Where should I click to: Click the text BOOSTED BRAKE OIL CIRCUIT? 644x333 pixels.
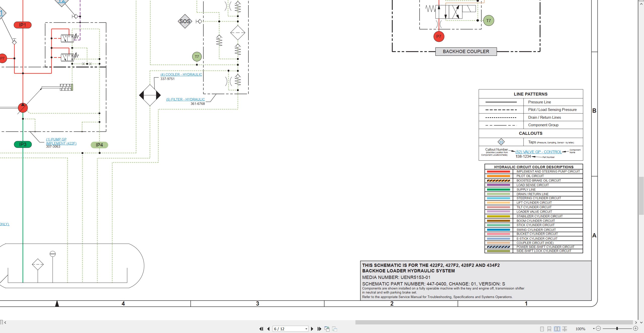pos(539,180)
